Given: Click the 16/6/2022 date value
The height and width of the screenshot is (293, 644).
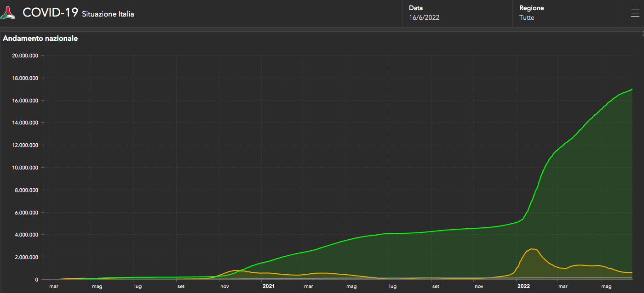Looking at the screenshot, I should click(424, 18).
